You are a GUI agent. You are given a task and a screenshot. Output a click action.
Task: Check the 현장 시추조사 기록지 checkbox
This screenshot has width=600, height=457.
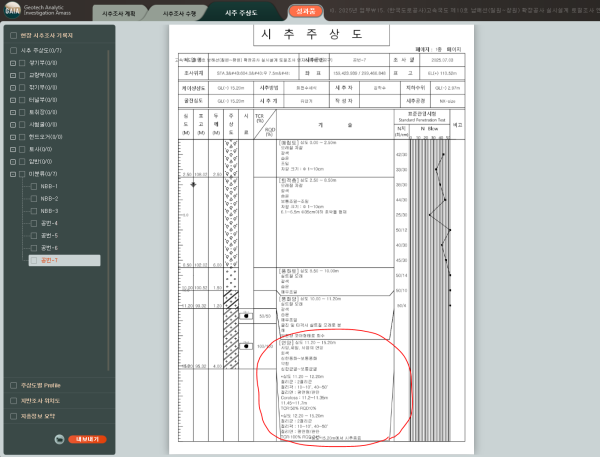coord(14,35)
